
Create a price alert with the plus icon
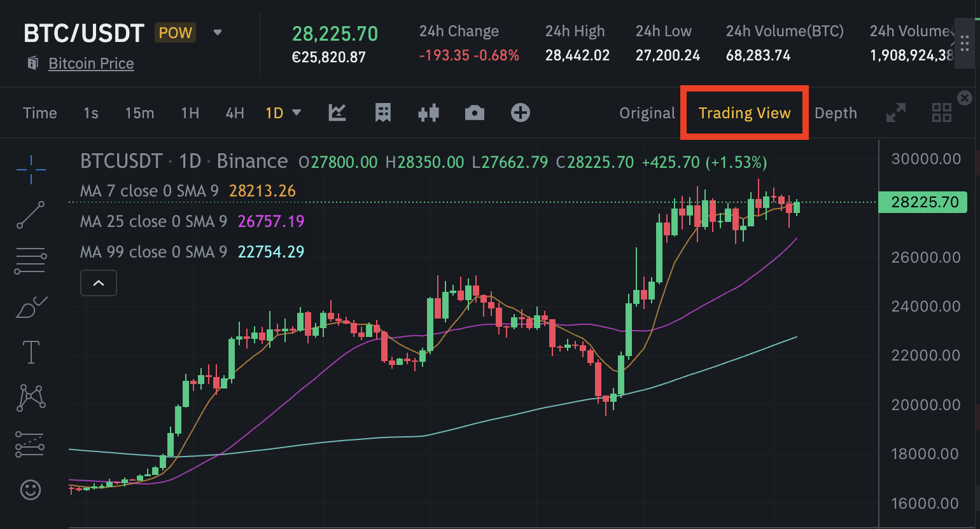tap(520, 113)
